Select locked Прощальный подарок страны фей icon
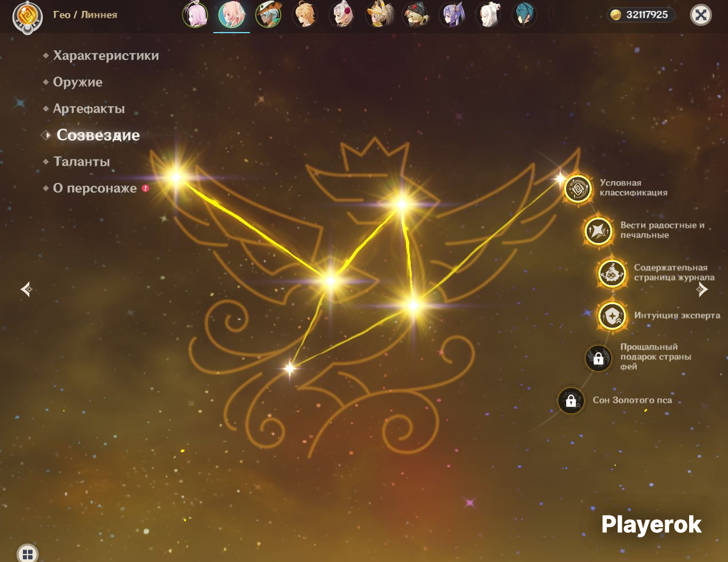The height and width of the screenshot is (562, 728). pyautogui.click(x=598, y=358)
